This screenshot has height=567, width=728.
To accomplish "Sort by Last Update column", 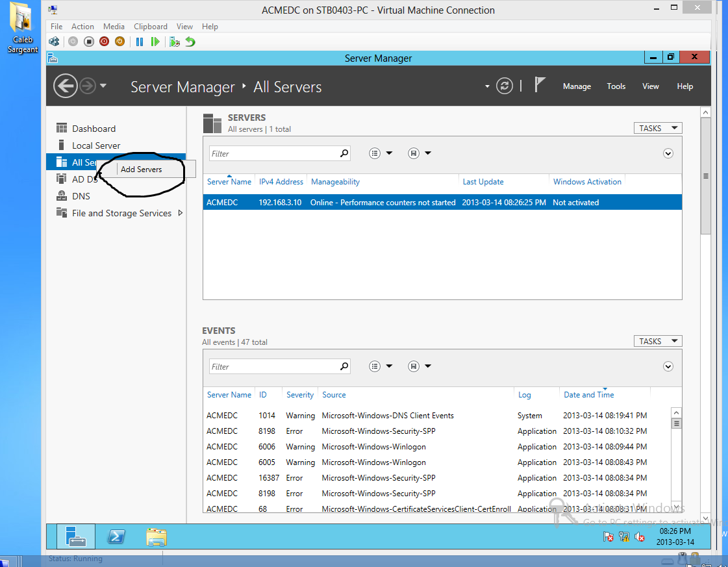I will (483, 182).
